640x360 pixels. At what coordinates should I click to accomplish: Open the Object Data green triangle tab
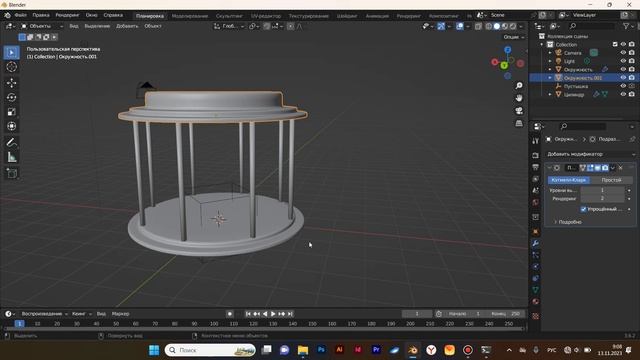pyautogui.click(x=536, y=290)
